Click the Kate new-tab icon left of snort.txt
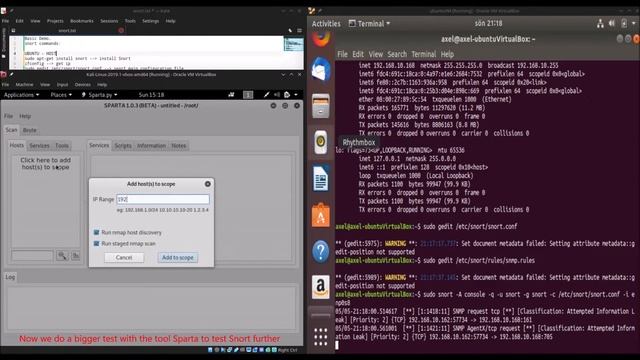The width and height of the screenshot is (640, 360). (x=13, y=31)
